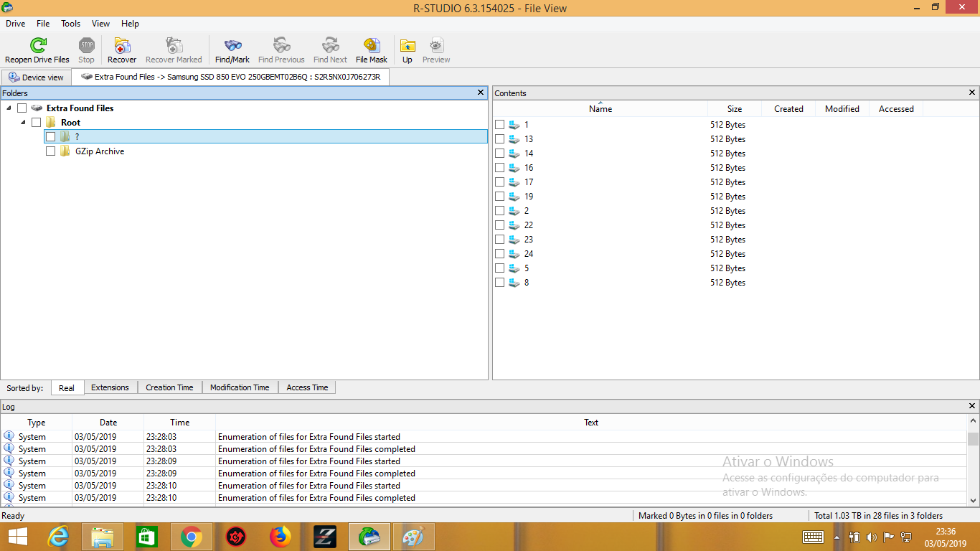Mark the checkbox for file 24
980x551 pixels.
coord(500,254)
